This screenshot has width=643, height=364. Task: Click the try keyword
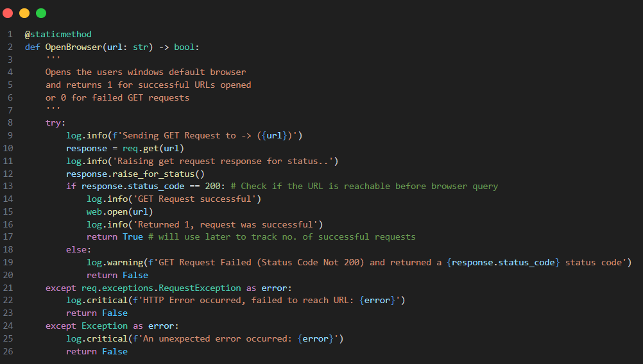(53, 123)
